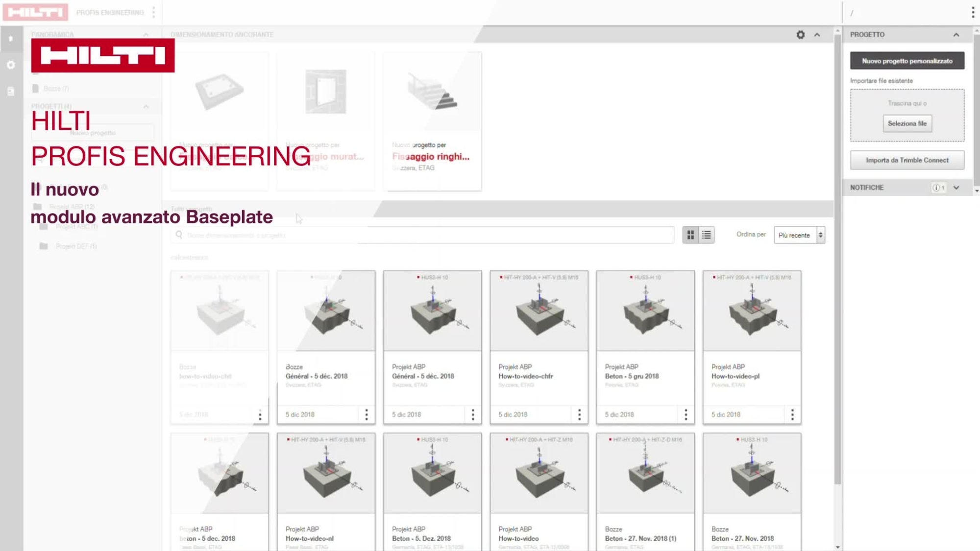The width and height of the screenshot is (980, 551).
Task: Open Beton - 5 gru 2018 project thumbnail
Action: click(645, 311)
